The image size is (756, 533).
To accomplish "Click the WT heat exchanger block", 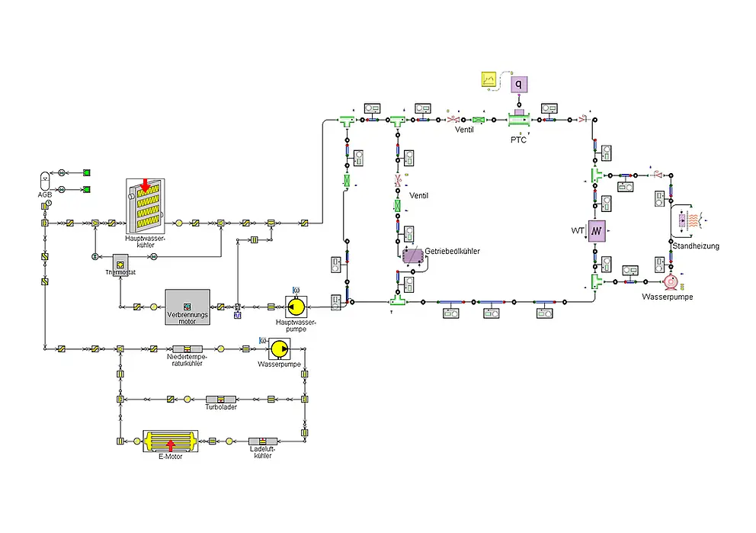I will [596, 230].
